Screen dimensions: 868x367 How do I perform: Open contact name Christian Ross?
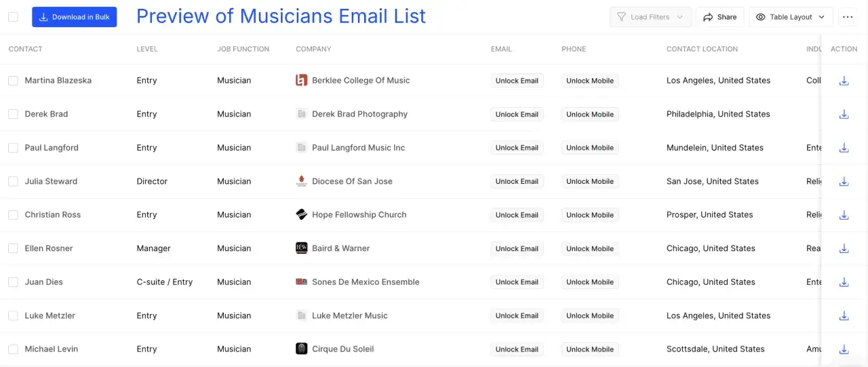53,214
